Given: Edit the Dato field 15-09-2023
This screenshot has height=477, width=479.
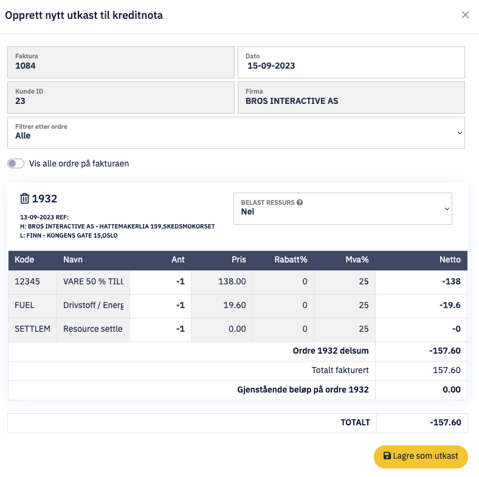Looking at the screenshot, I should 351,62.
